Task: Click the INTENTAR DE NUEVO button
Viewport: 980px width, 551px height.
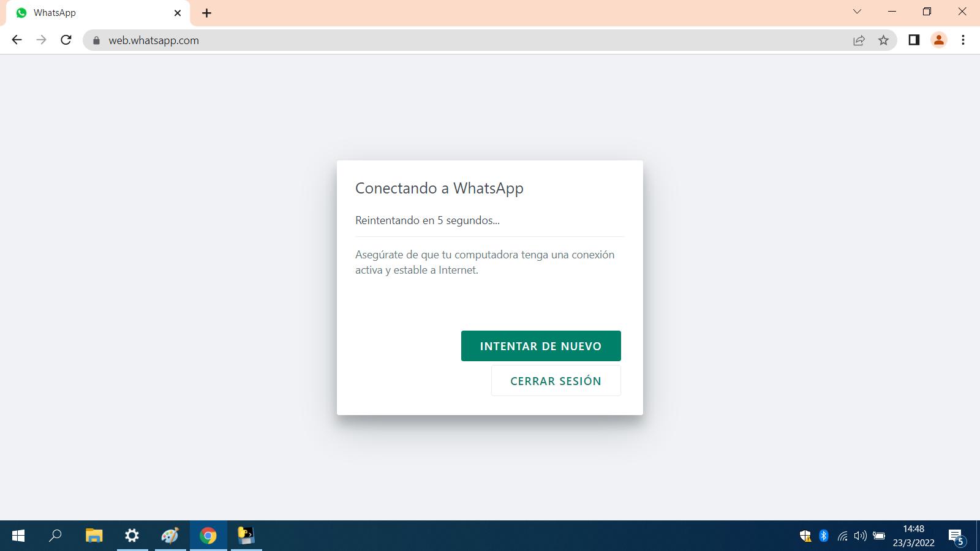Action: tap(541, 346)
